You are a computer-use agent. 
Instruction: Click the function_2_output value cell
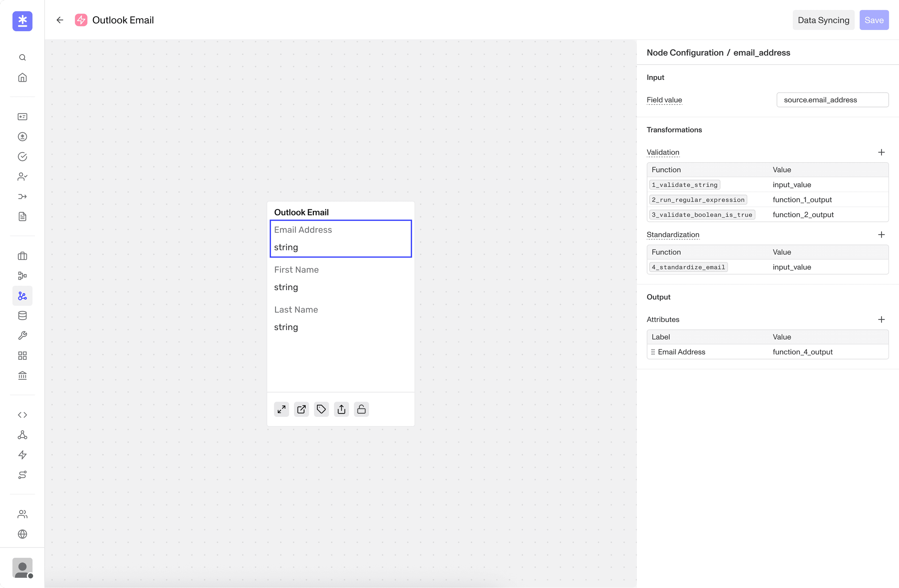click(803, 214)
